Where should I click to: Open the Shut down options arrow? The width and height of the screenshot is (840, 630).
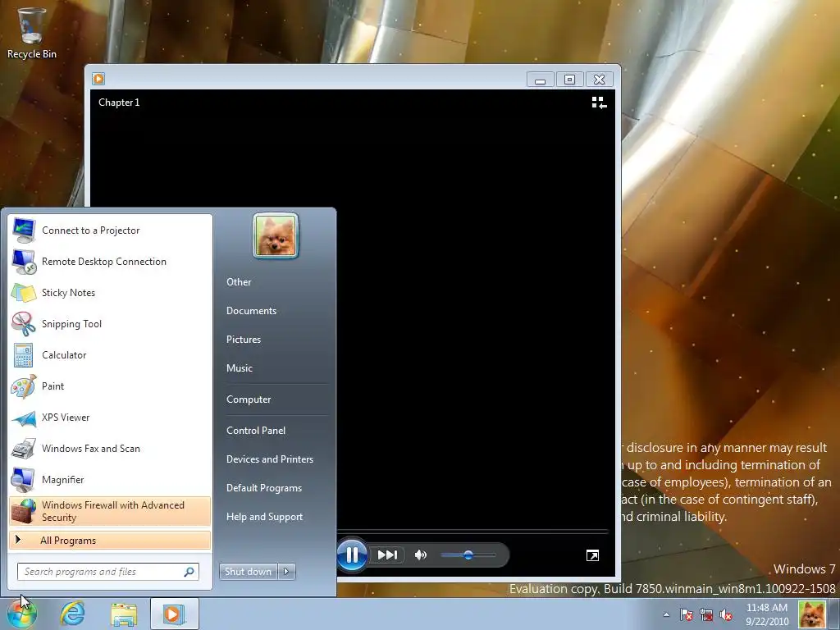pyautogui.click(x=286, y=572)
